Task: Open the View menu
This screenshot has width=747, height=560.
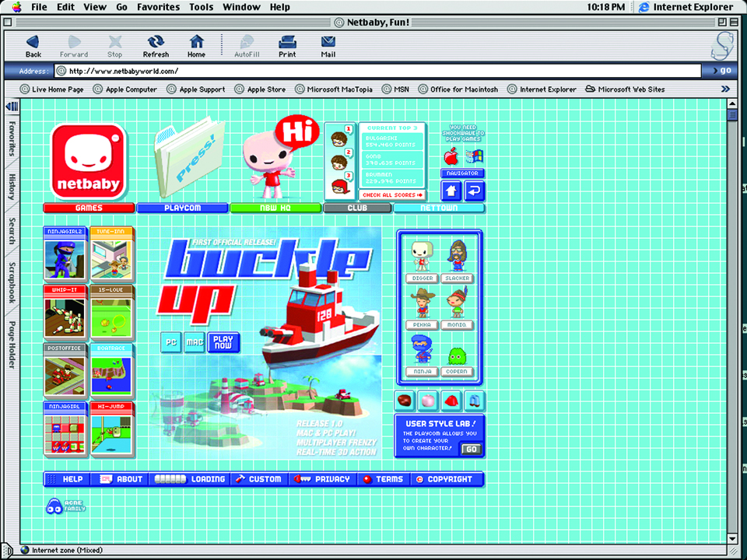Action: click(95, 7)
